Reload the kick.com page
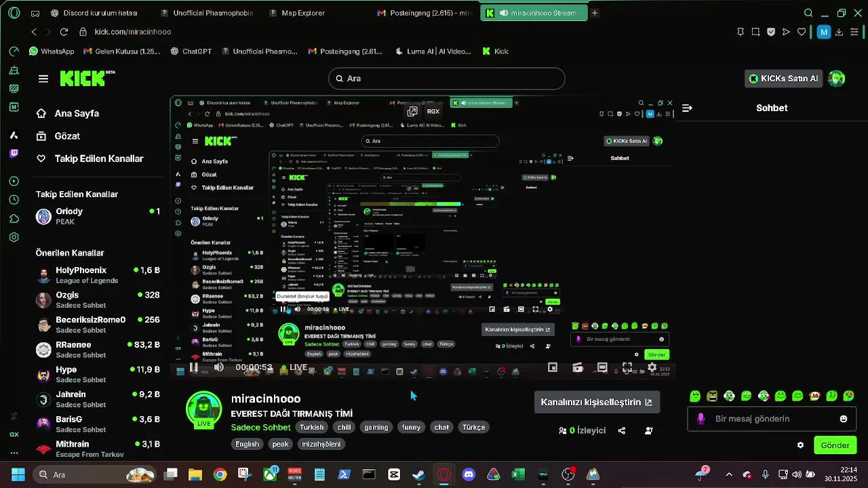This screenshot has width=868, height=488. tap(64, 32)
